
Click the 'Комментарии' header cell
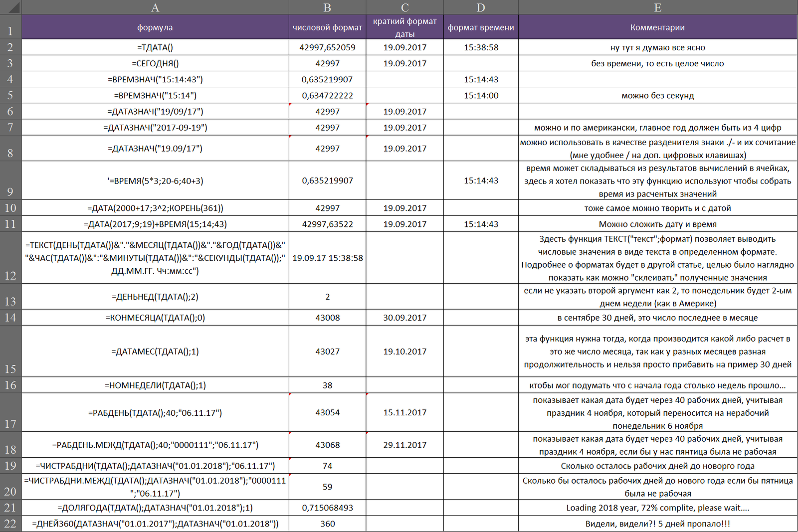tap(658, 27)
